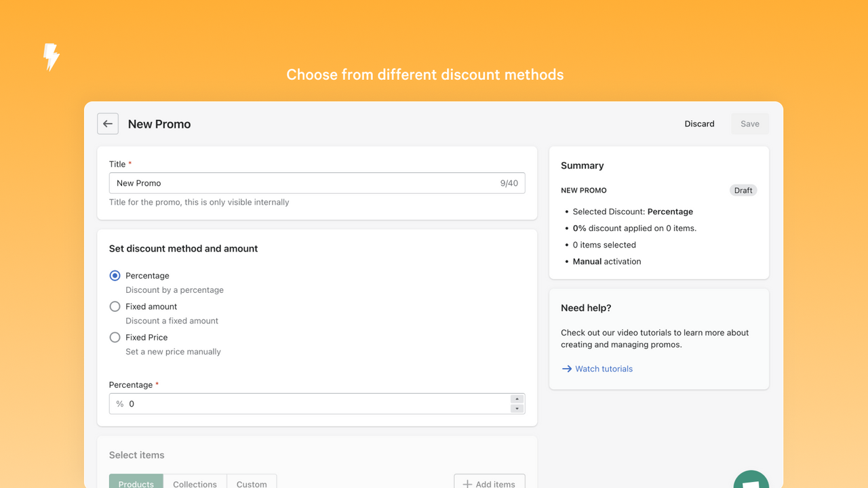Click the arrow beside Watch tutorials
Image resolution: width=868 pixels, height=488 pixels.
[567, 369]
